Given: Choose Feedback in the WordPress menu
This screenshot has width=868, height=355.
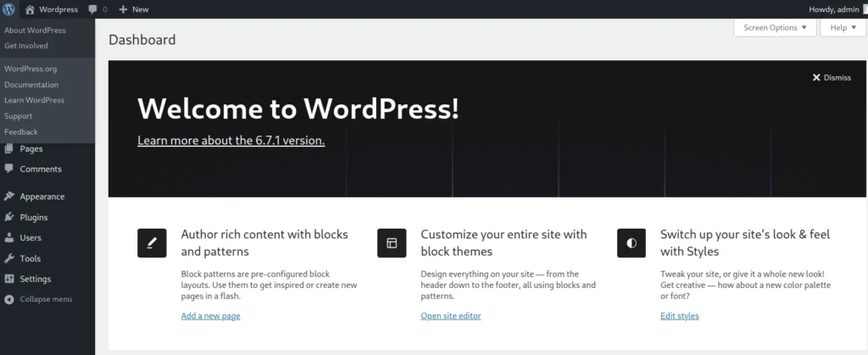Looking at the screenshot, I should tap(21, 132).
